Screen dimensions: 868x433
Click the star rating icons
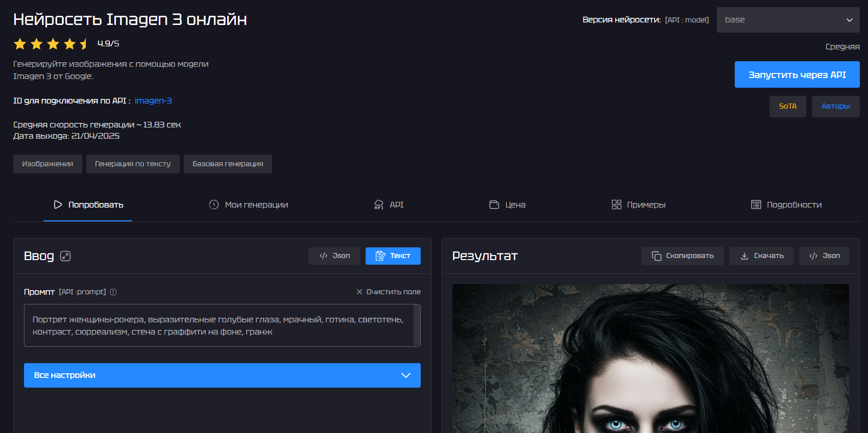(x=51, y=44)
